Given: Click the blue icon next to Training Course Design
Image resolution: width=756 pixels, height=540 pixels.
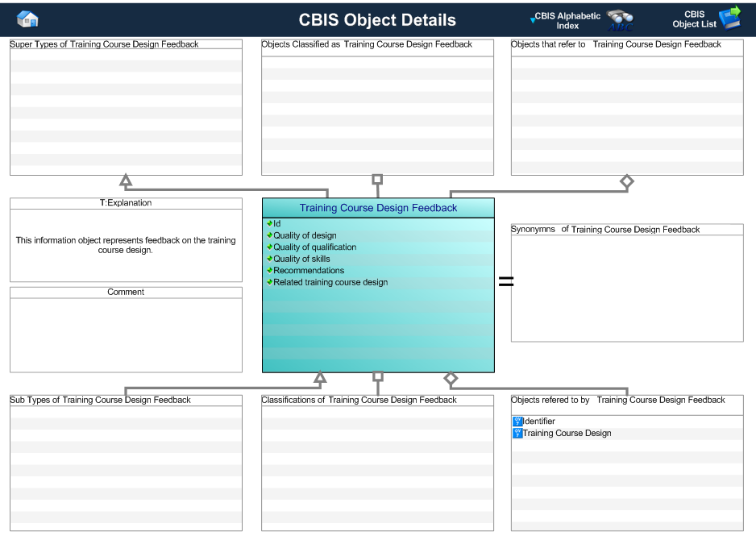Looking at the screenshot, I should click(x=517, y=433).
